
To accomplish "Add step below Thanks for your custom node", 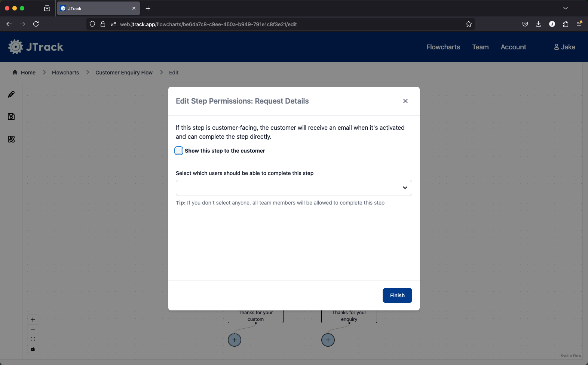I will (235, 340).
